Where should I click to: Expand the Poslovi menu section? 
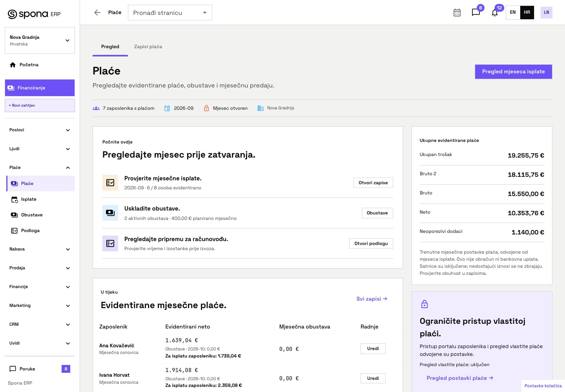(40, 130)
